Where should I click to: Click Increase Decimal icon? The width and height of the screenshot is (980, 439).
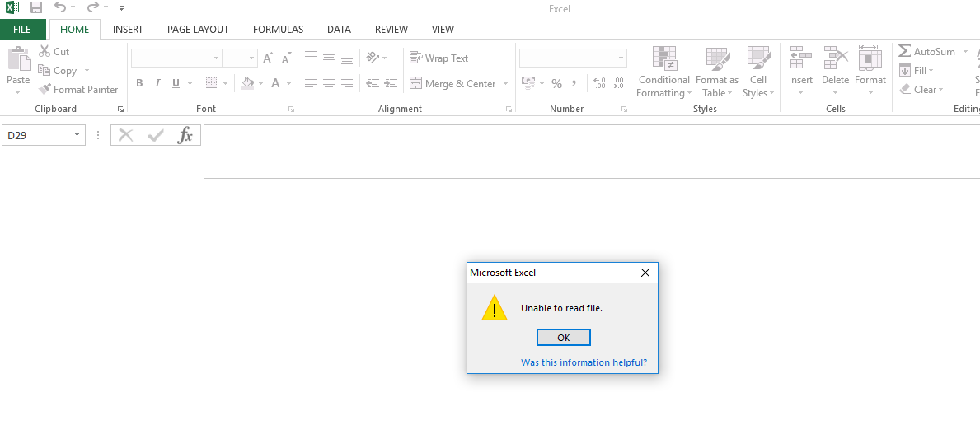click(x=599, y=83)
